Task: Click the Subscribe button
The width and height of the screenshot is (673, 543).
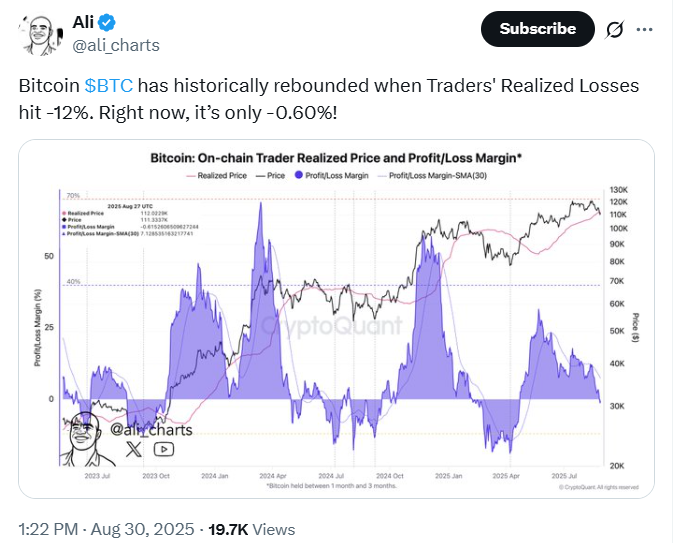Action: (537, 29)
